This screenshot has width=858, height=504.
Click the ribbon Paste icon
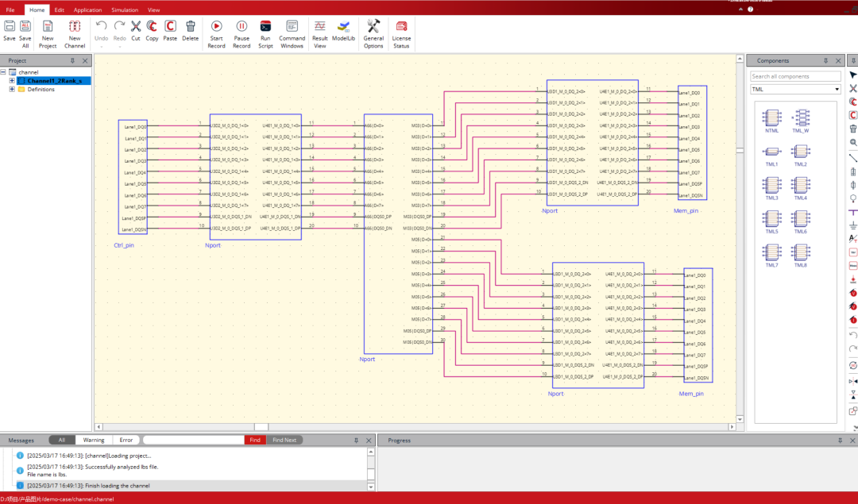click(170, 26)
